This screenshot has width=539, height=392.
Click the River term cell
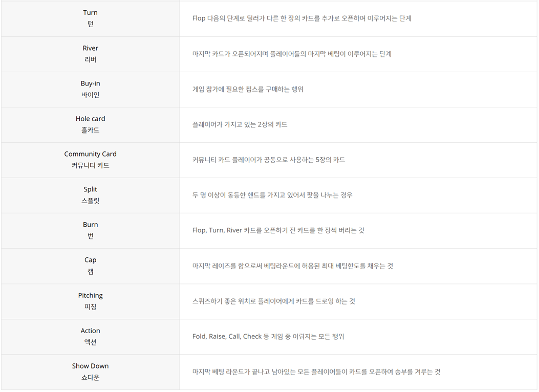point(90,54)
